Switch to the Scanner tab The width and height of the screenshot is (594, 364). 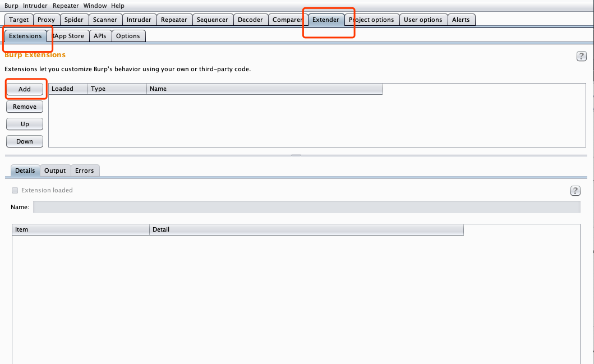105,20
